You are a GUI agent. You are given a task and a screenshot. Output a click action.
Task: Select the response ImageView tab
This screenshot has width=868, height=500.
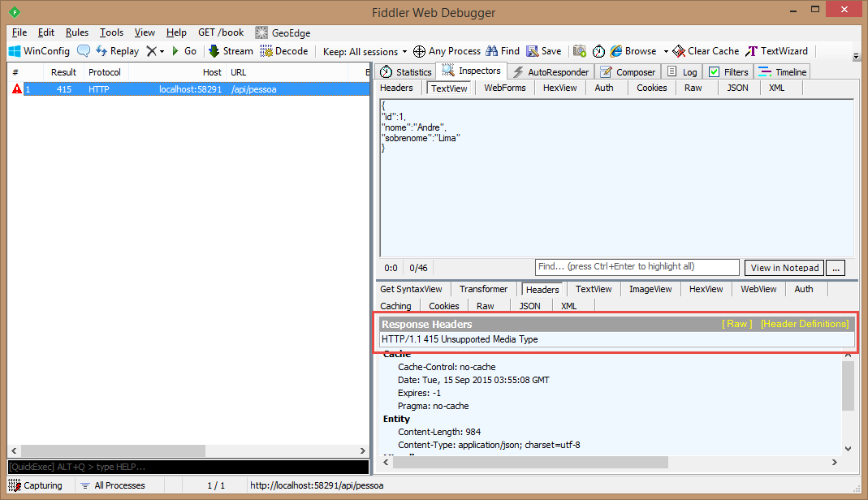tap(650, 289)
